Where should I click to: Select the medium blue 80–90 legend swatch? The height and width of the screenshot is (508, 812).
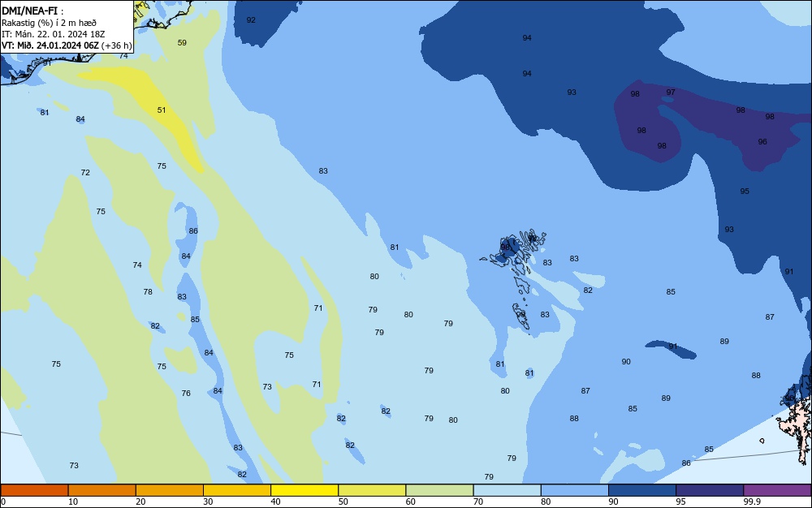pyautogui.click(x=575, y=490)
